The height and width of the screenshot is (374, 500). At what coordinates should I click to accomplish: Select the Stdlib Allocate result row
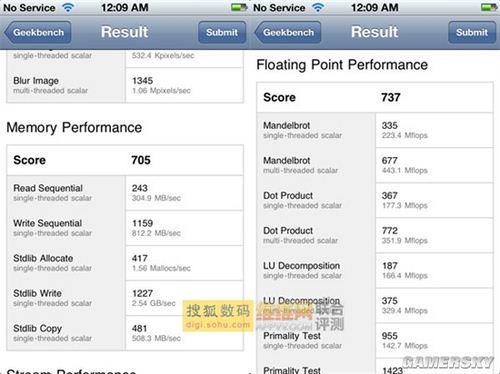coord(125,263)
